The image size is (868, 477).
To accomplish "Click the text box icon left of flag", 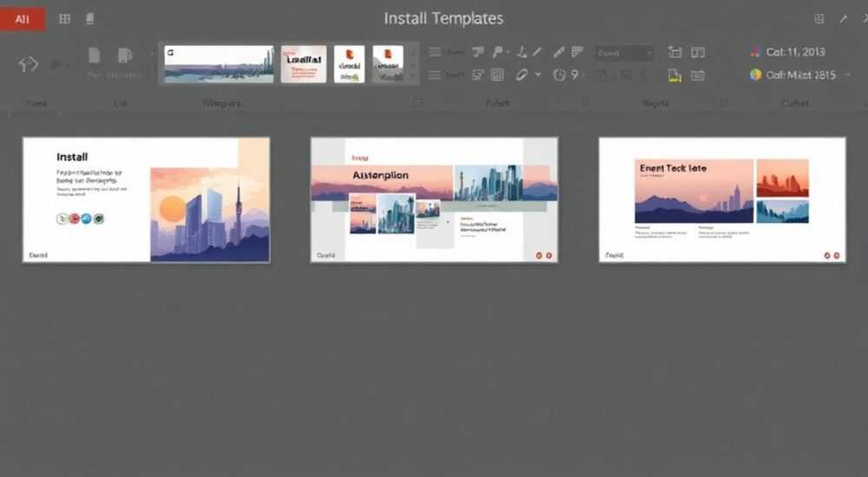I will [477, 52].
